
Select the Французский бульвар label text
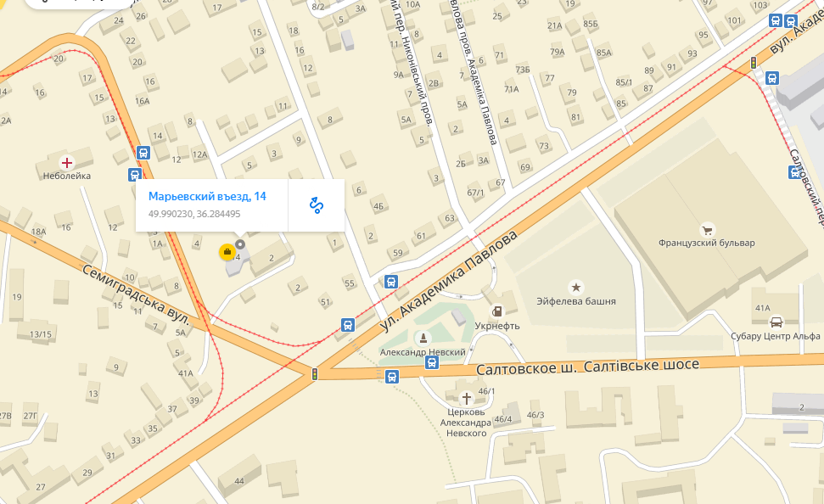707,243
